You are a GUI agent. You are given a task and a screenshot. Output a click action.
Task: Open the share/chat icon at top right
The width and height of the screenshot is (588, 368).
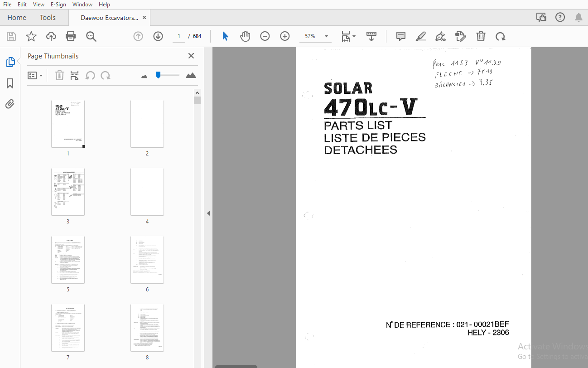pyautogui.click(x=541, y=17)
